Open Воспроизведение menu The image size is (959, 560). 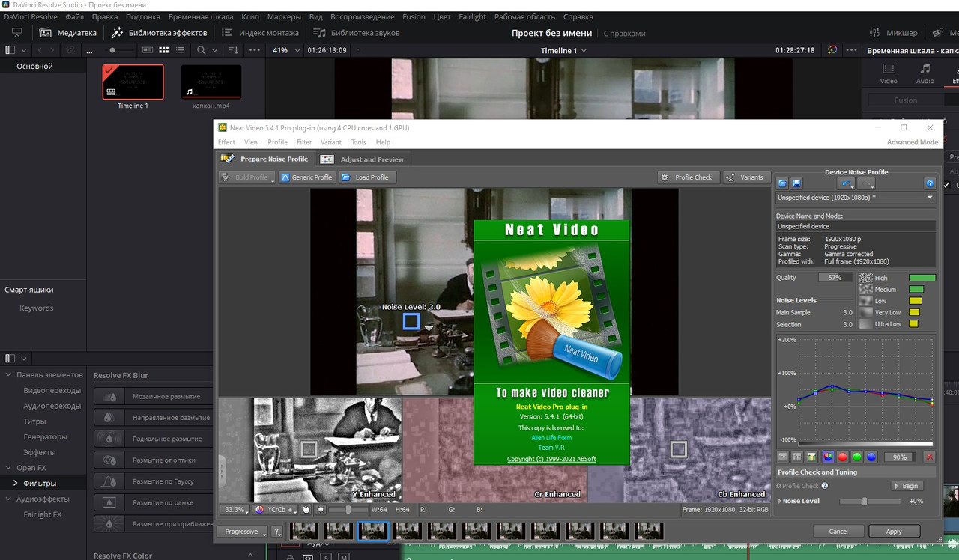362,16
